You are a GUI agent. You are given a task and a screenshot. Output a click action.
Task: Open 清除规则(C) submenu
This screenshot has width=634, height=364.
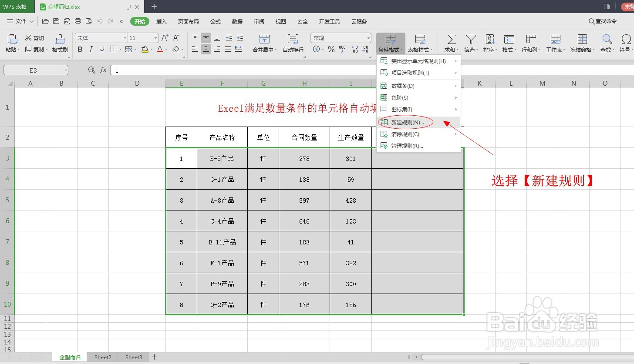pos(418,134)
